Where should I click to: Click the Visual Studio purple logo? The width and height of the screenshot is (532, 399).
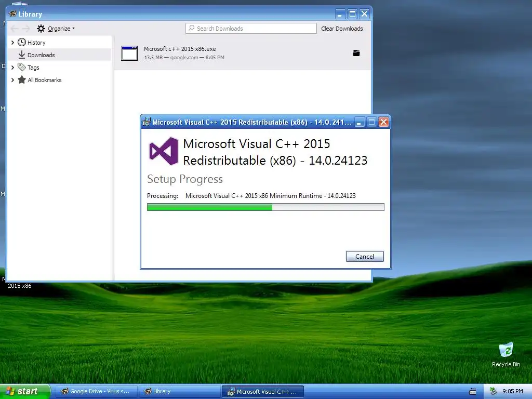click(164, 151)
